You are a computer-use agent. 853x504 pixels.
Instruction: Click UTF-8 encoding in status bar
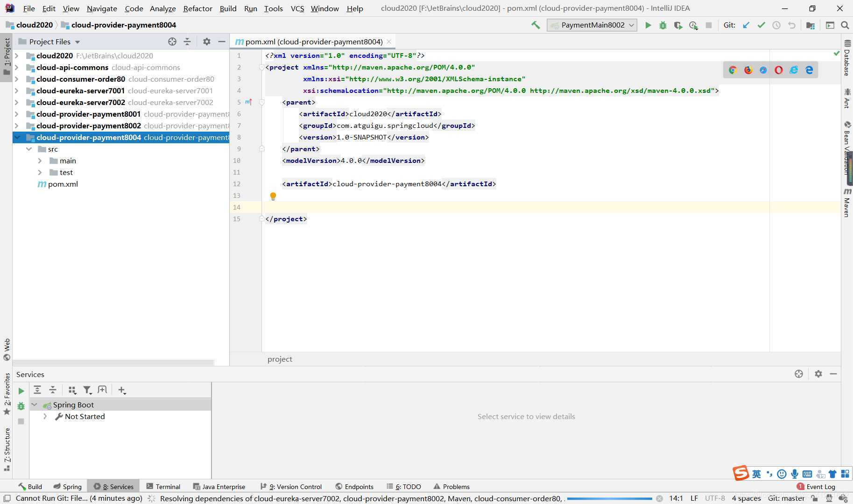(715, 498)
